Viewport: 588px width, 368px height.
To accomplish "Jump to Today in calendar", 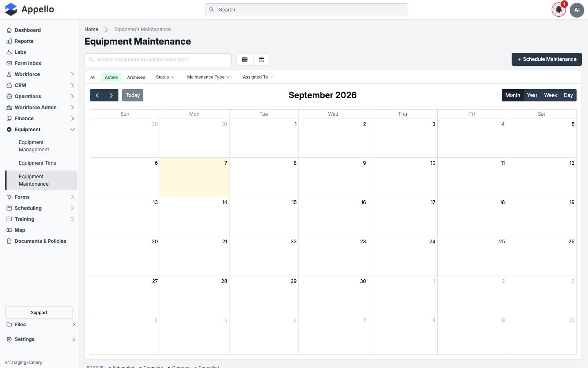I will (133, 95).
